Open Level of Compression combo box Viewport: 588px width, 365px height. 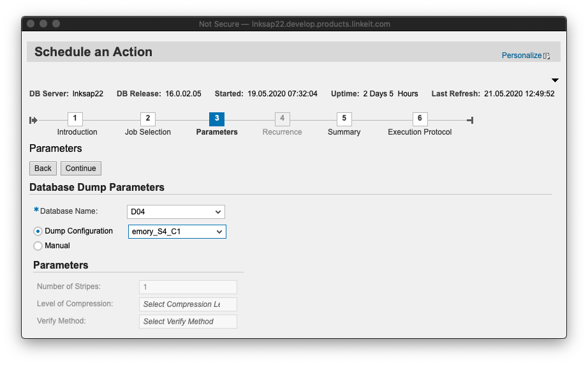tap(188, 304)
